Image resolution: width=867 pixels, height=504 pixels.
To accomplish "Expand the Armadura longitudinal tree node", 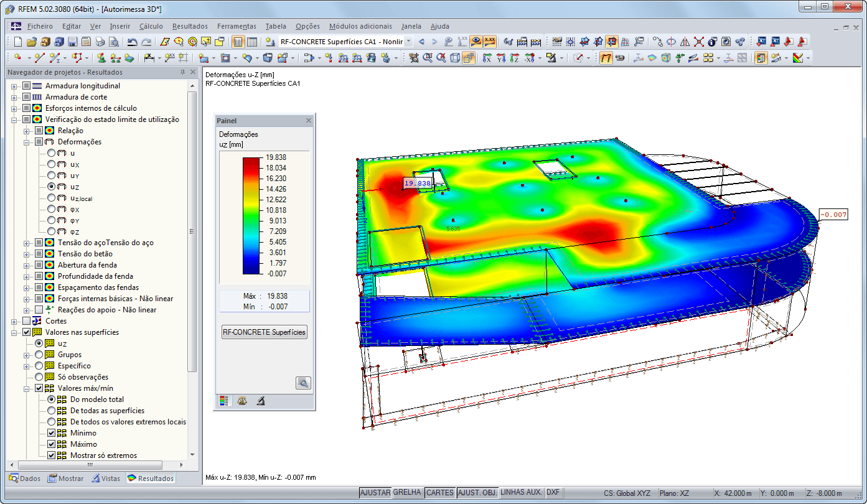I will [14, 86].
